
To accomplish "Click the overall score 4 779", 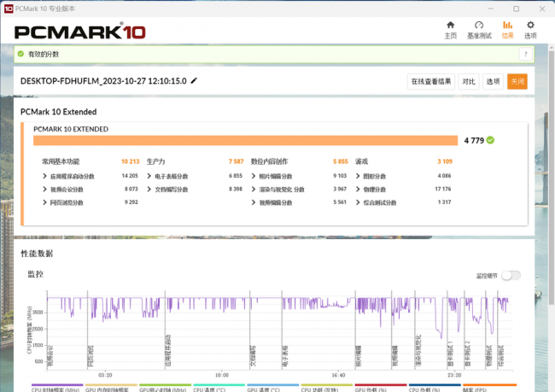I will pos(474,141).
